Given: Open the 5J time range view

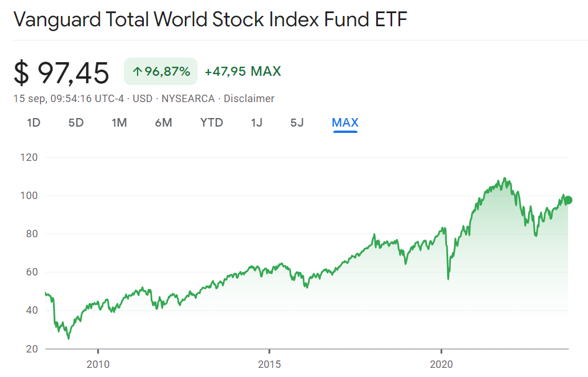Looking at the screenshot, I should pyautogui.click(x=297, y=123).
